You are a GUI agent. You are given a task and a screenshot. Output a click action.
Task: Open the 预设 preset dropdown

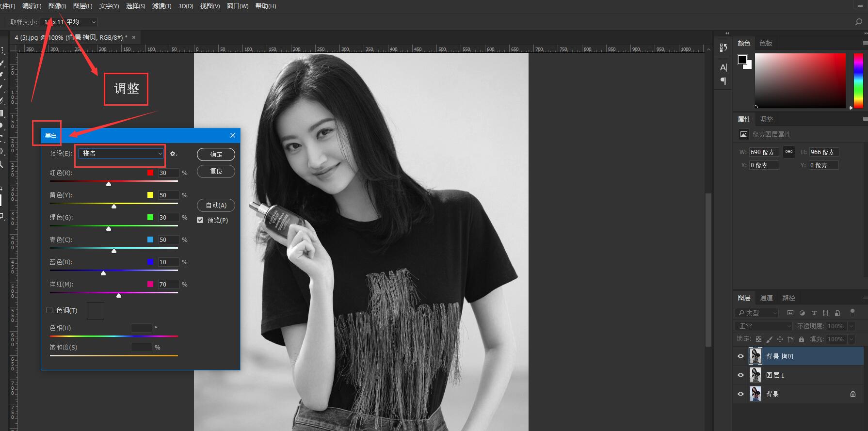[120, 154]
